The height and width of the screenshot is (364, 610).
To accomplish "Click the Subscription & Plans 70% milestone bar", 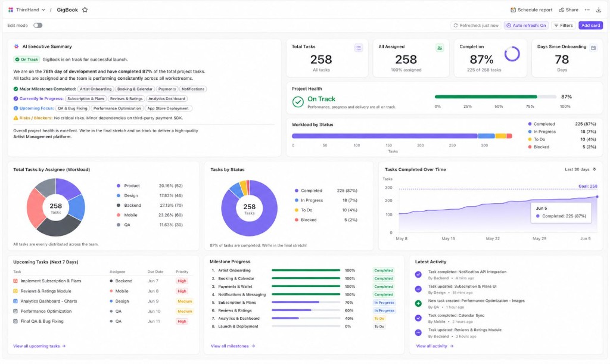I will (x=306, y=302).
